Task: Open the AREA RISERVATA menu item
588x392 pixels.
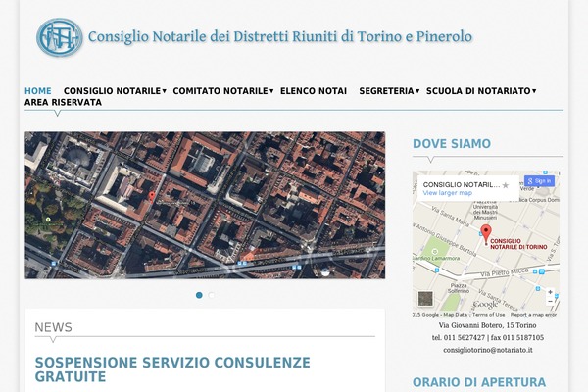Action: coord(63,102)
